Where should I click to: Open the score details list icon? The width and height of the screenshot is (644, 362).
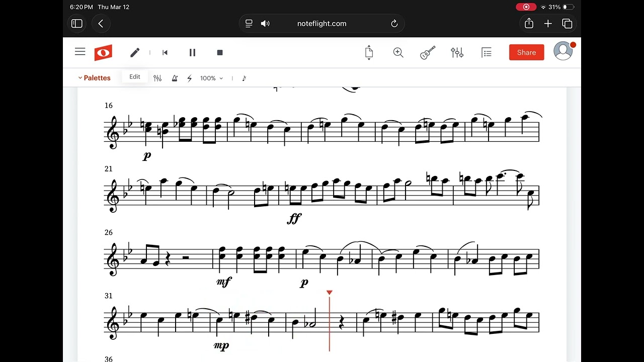point(487,52)
